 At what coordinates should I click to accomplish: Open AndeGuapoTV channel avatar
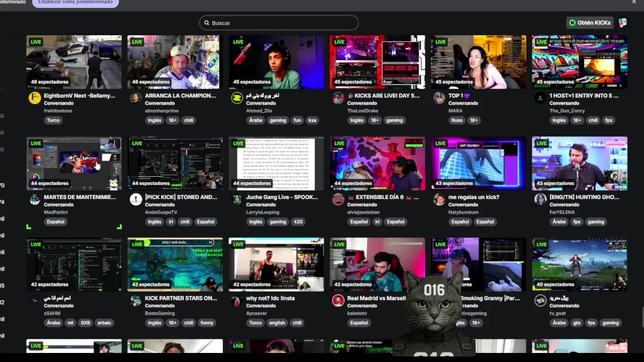click(136, 200)
